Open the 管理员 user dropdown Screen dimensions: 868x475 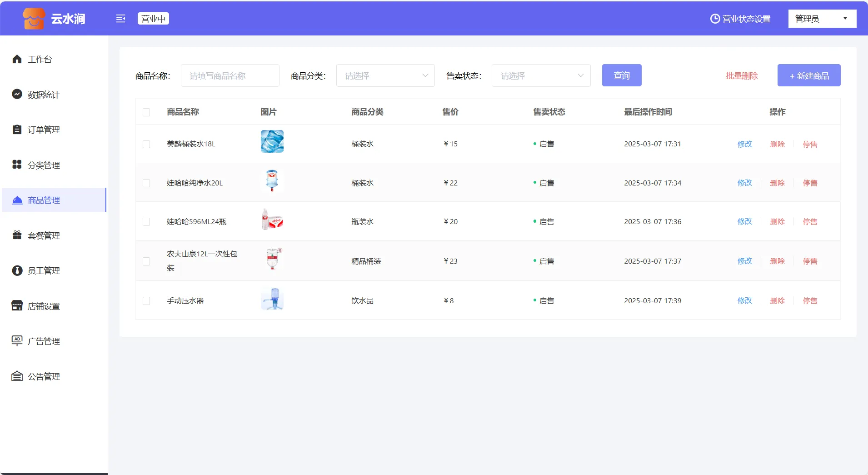(822, 19)
